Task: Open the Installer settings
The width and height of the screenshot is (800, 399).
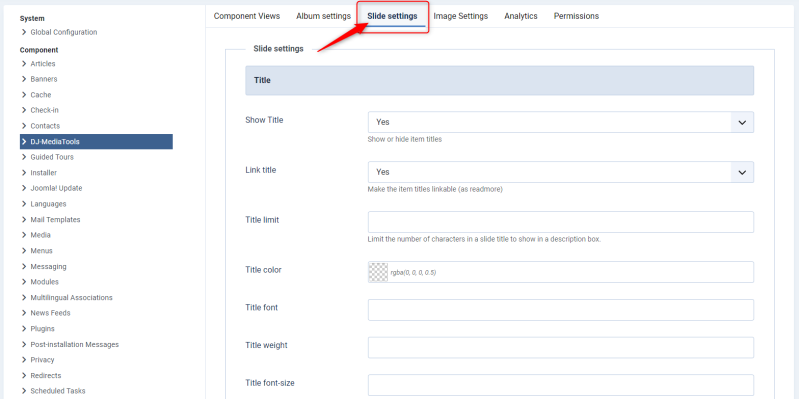Action: point(43,173)
